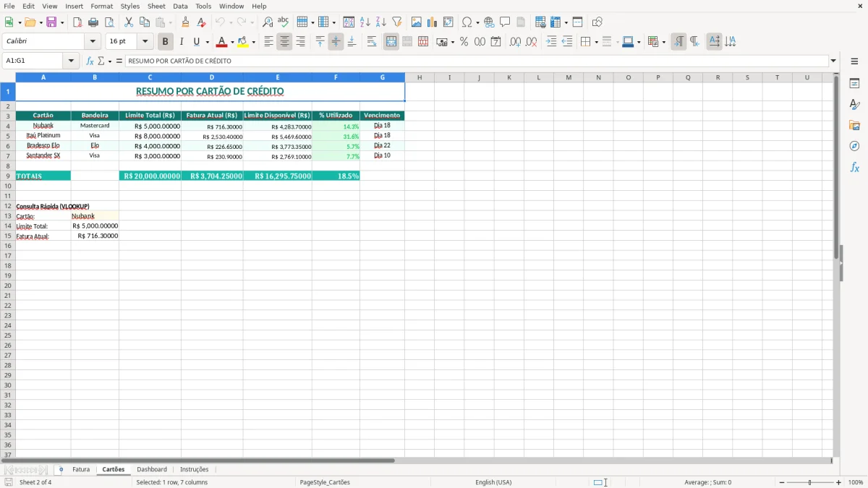This screenshot has width=868, height=488.
Task: Click the Clone Formatting paintbrush icon
Action: (x=185, y=22)
